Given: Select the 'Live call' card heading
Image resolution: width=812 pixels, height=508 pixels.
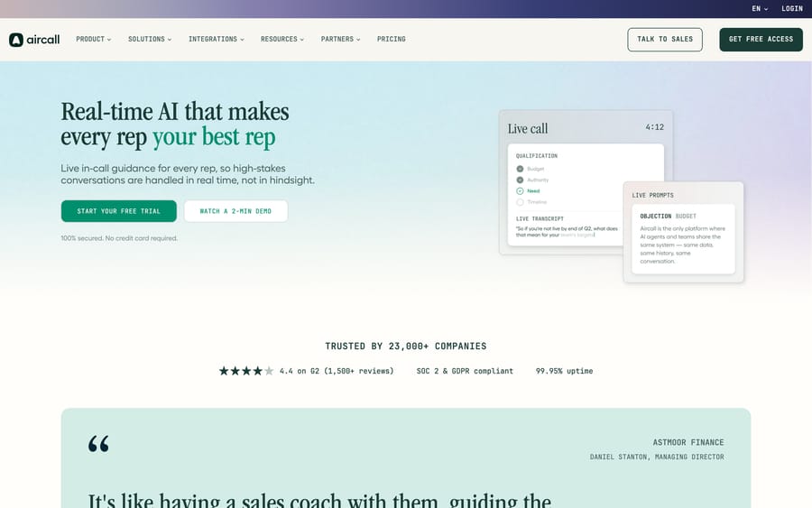Looking at the screenshot, I should (x=527, y=128).
